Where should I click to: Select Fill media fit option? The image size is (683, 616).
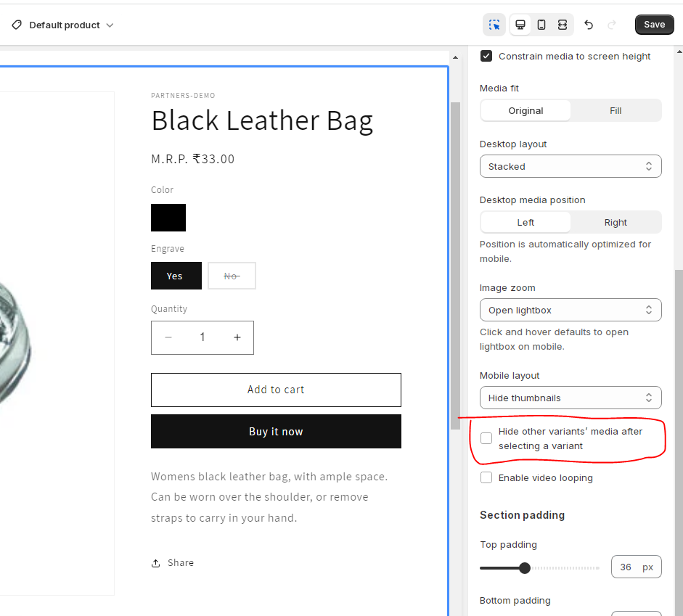(615, 110)
